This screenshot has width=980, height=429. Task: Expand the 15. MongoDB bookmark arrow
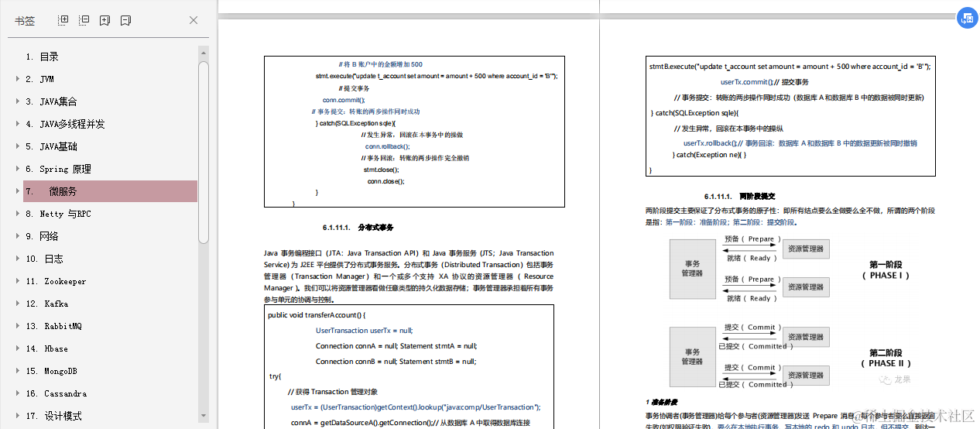18,371
